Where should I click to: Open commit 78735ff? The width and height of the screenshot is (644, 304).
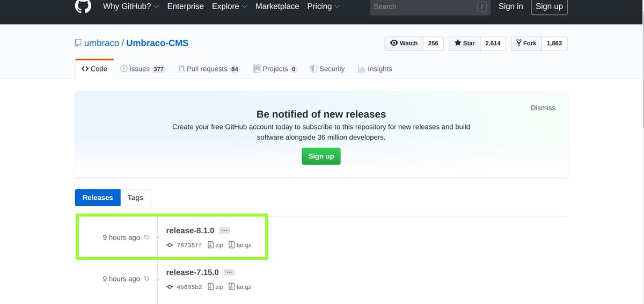coord(189,245)
